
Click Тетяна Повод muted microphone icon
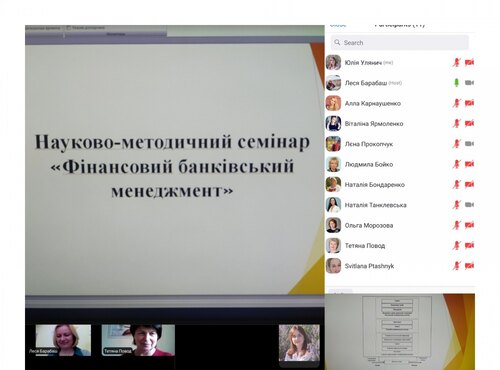[456, 245]
